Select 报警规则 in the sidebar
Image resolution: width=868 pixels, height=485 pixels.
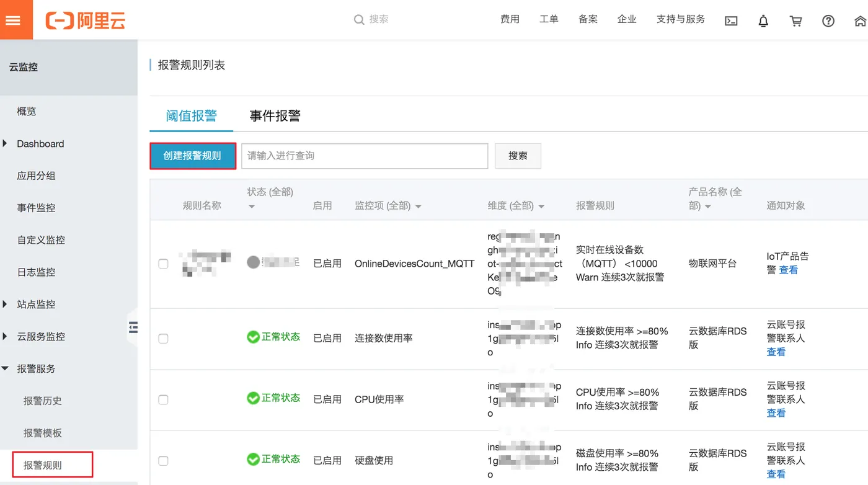43,465
